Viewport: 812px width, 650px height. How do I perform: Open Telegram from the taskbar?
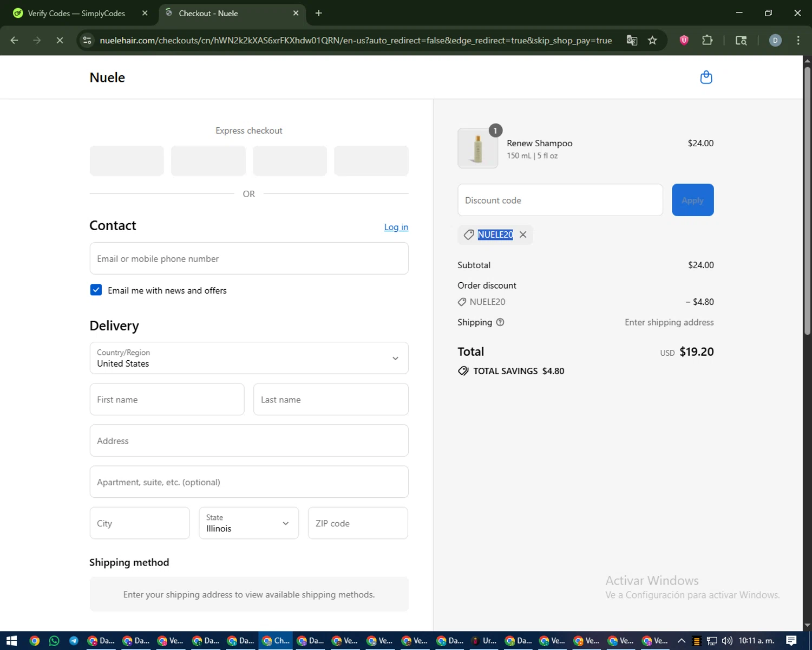point(74,641)
